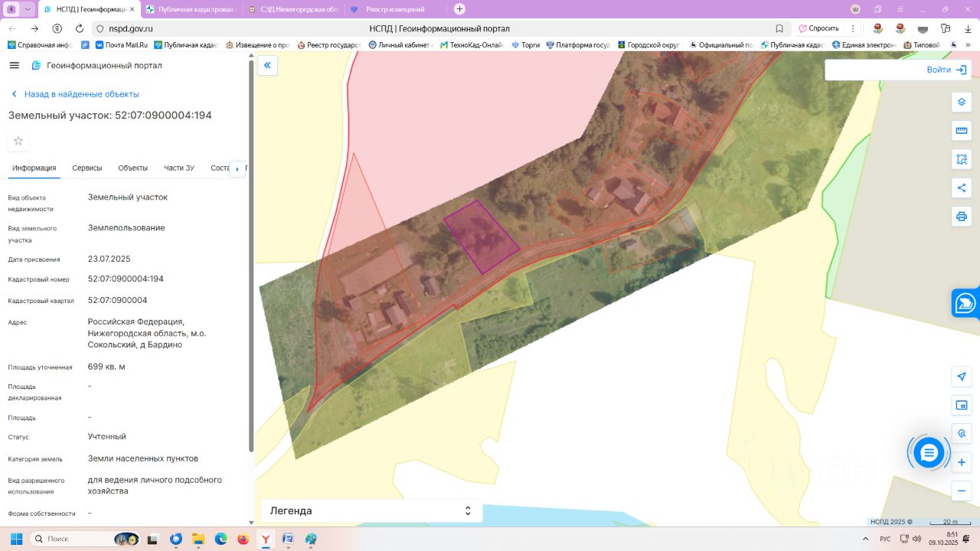Close the НСПД browser tab
The height and width of the screenshot is (551, 980).
click(132, 9)
